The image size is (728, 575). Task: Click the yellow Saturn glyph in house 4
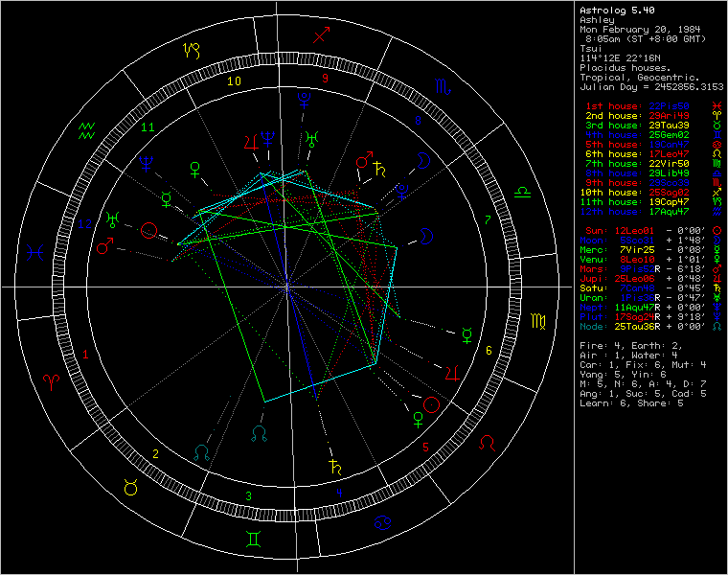pyautogui.click(x=335, y=467)
